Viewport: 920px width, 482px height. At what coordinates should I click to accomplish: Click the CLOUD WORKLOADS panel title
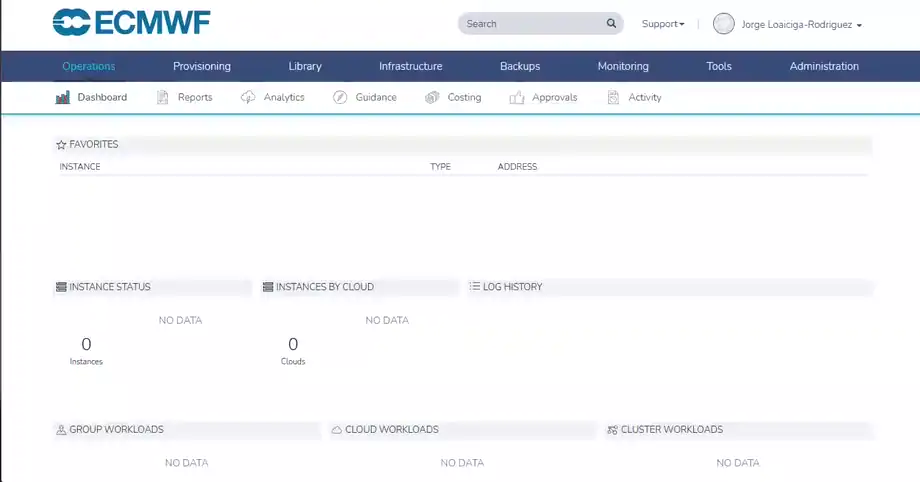point(391,430)
